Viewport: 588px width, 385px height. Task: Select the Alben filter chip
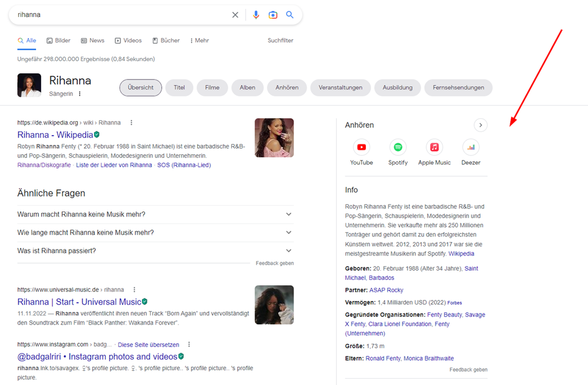[247, 88]
